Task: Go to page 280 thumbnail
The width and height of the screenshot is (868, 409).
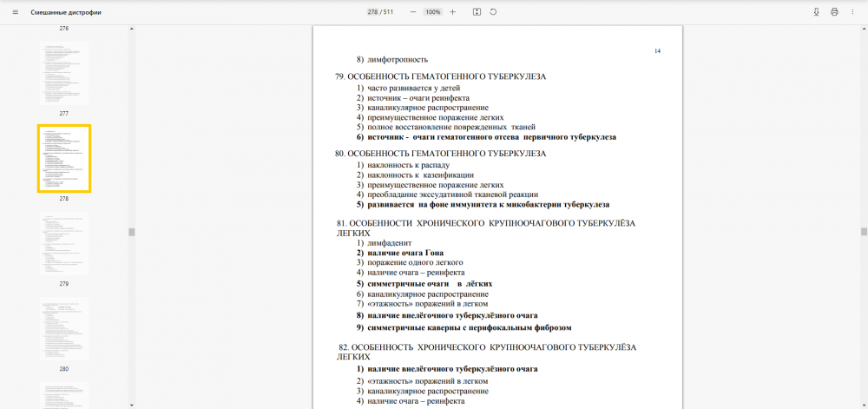Action: 63,328
